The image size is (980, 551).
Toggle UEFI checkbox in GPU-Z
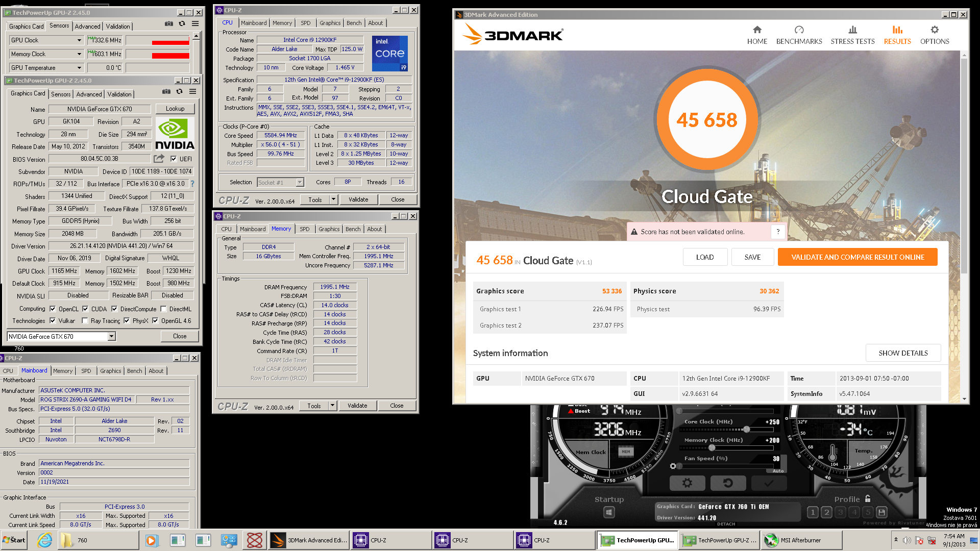point(174,159)
